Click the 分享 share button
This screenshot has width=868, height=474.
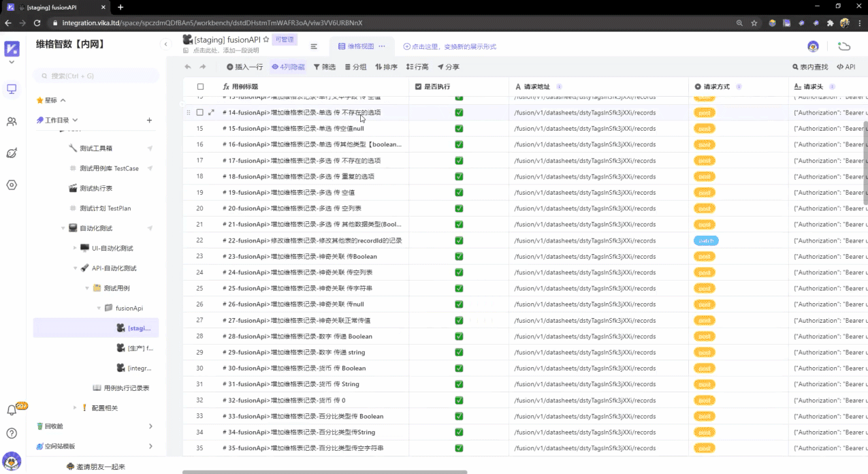point(448,67)
